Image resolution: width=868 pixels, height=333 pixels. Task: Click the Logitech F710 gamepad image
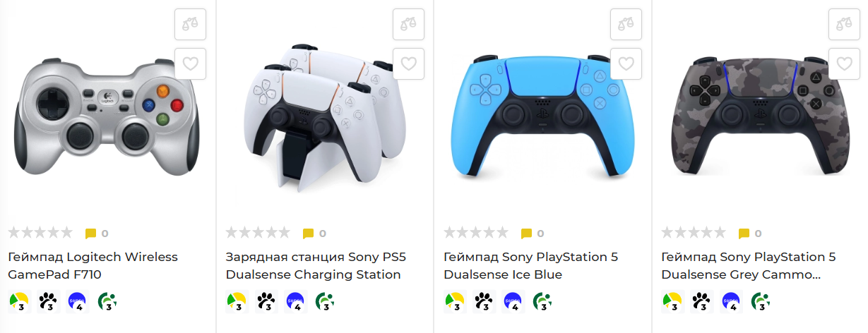pos(108,116)
